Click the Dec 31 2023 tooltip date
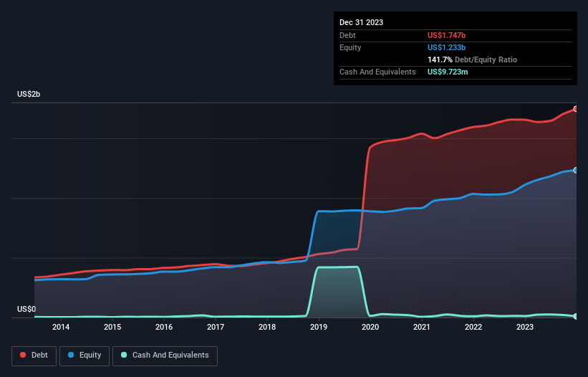The width and height of the screenshot is (588, 377). [361, 22]
